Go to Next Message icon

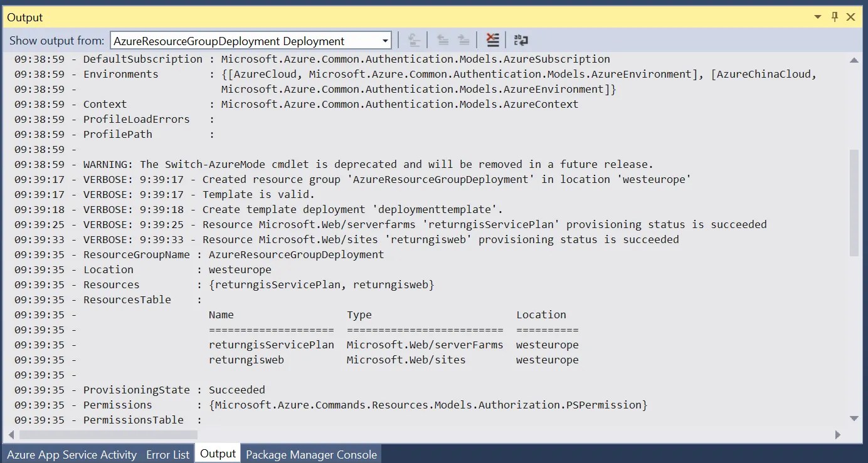tap(463, 41)
